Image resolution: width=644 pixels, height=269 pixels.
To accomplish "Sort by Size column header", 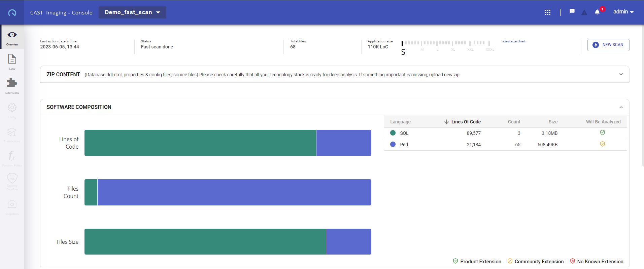I will pos(553,122).
